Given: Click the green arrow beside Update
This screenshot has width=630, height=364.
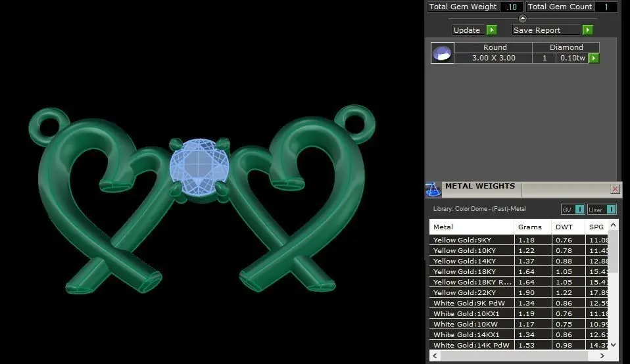Looking at the screenshot, I should 492,30.
